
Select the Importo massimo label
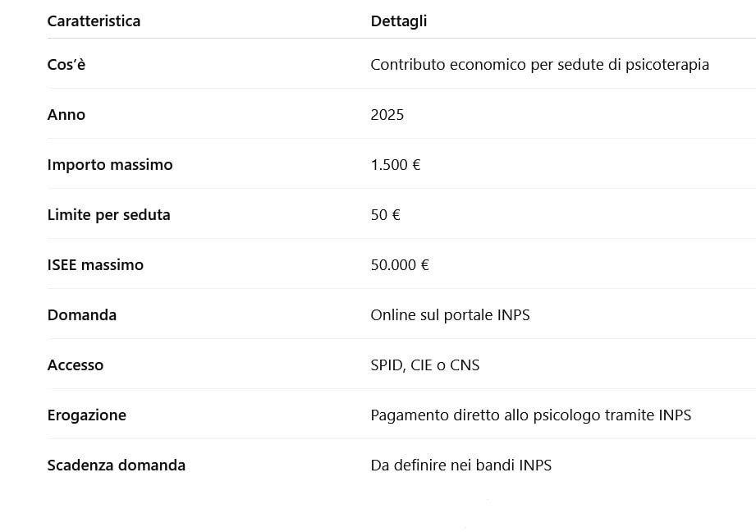click(x=110, y=164)
